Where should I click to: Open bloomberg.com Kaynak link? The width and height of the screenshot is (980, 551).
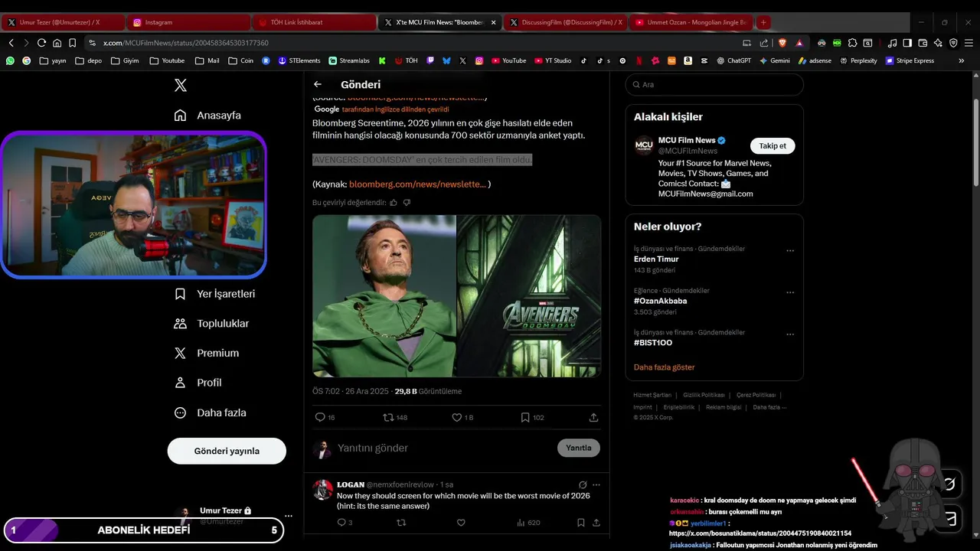[418, 184]
